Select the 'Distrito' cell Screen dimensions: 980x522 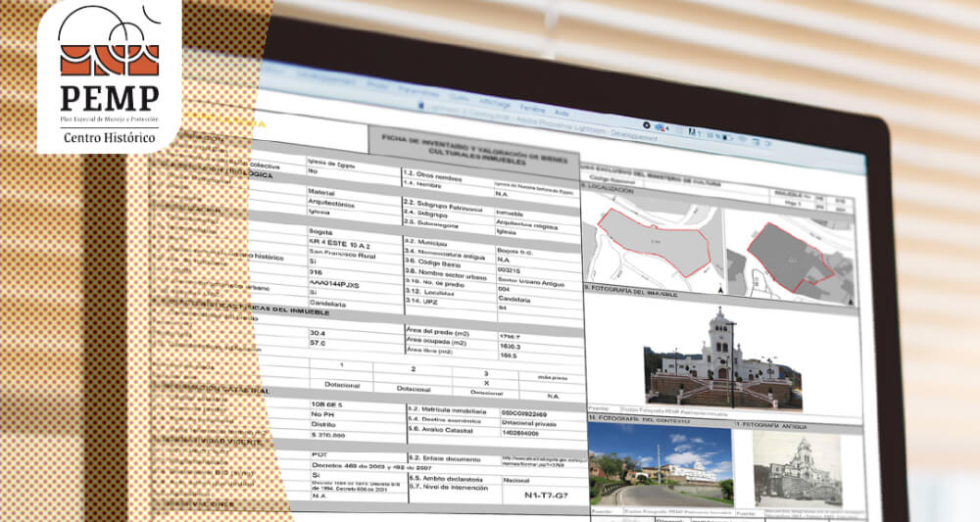tap(323, 424)
